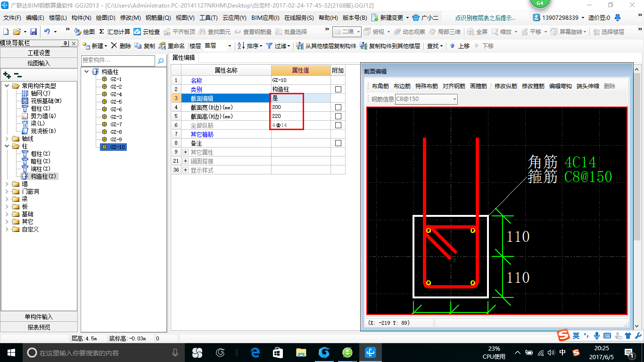Click Edge browser icon in taskbar
644x362 pixels.
click(256, 353)
